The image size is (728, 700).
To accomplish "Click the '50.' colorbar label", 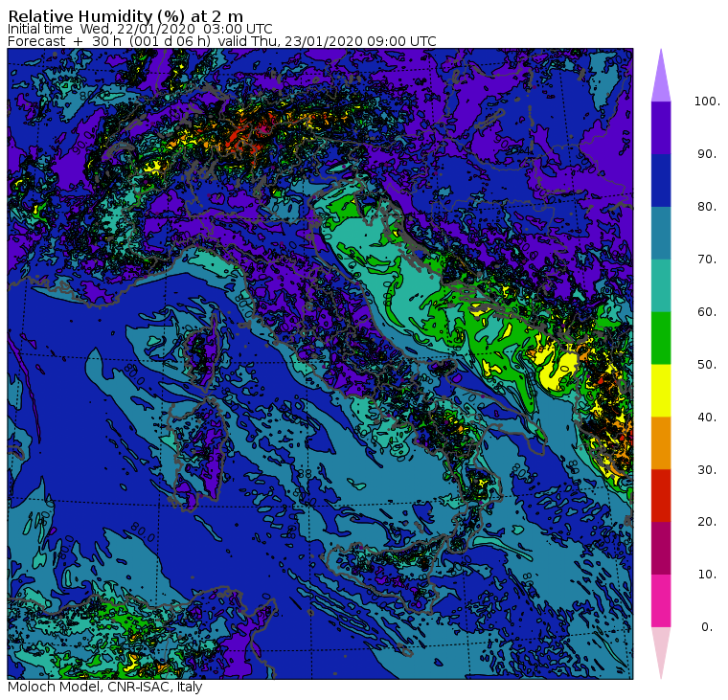I will point(707,365).
